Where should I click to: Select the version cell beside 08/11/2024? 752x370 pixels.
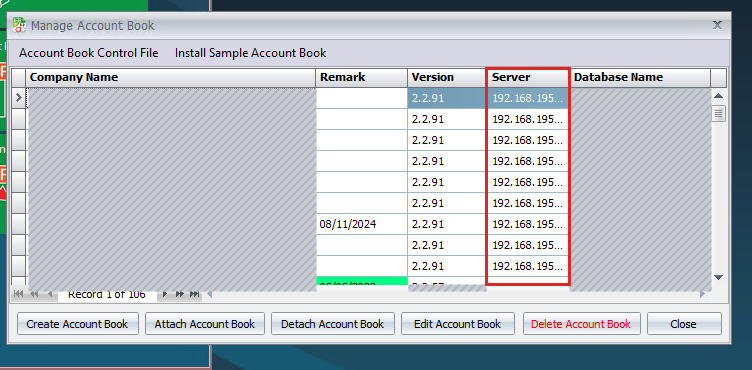tap(446, 224)
